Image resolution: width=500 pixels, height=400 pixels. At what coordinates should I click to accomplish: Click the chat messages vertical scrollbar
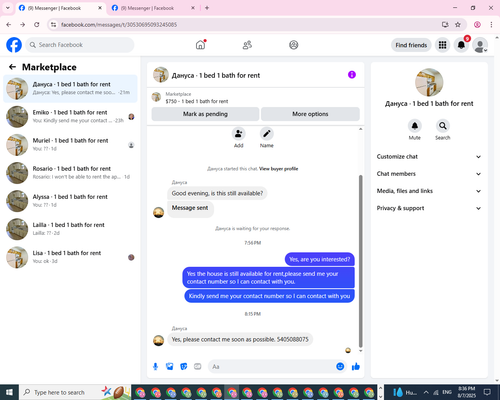[360, 262]
